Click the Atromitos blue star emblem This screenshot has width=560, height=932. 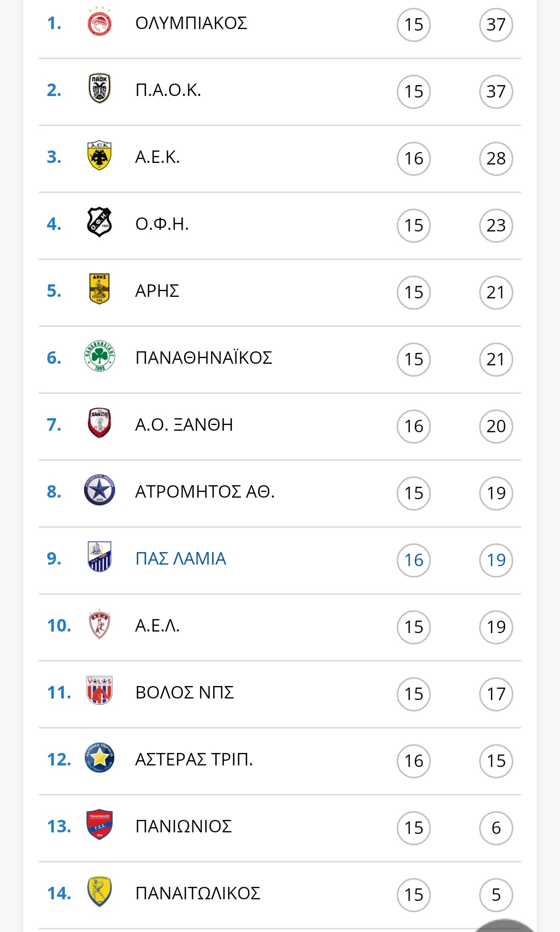pyautogui.click(x=100, y=490)
